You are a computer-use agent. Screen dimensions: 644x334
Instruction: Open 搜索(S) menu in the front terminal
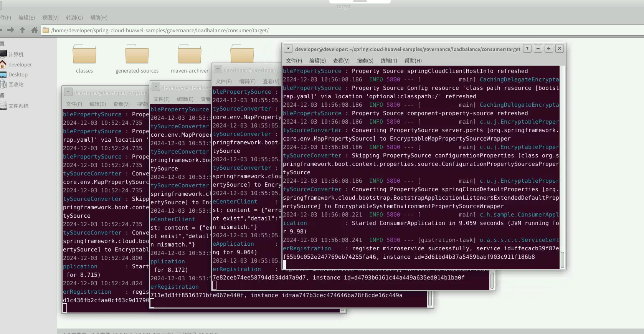365,61
